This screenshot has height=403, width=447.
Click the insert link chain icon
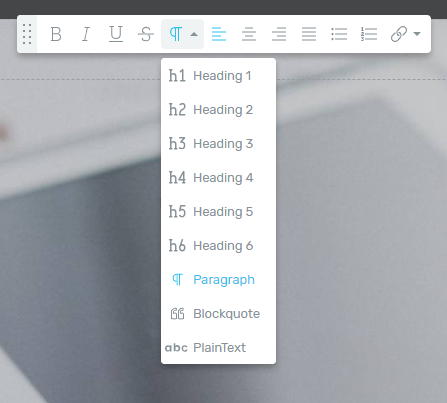(399, 34)
